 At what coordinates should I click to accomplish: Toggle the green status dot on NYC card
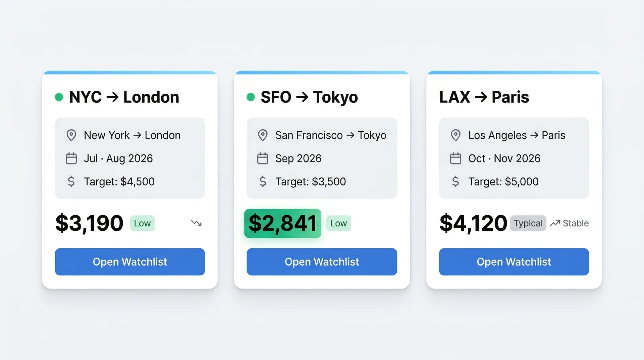tap(59, 97)
